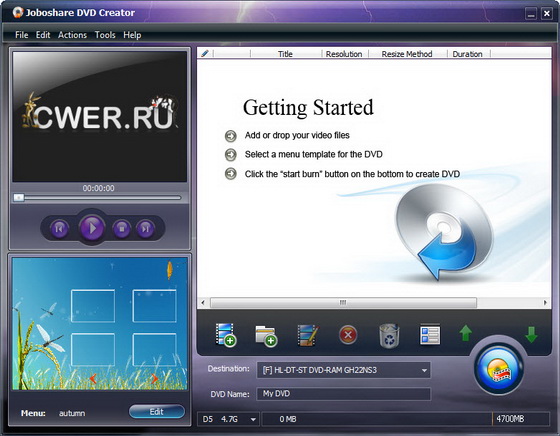This screenshot has height=436, width=560.
Task: Click the preview seek slider handle
Action: point(19,197)
